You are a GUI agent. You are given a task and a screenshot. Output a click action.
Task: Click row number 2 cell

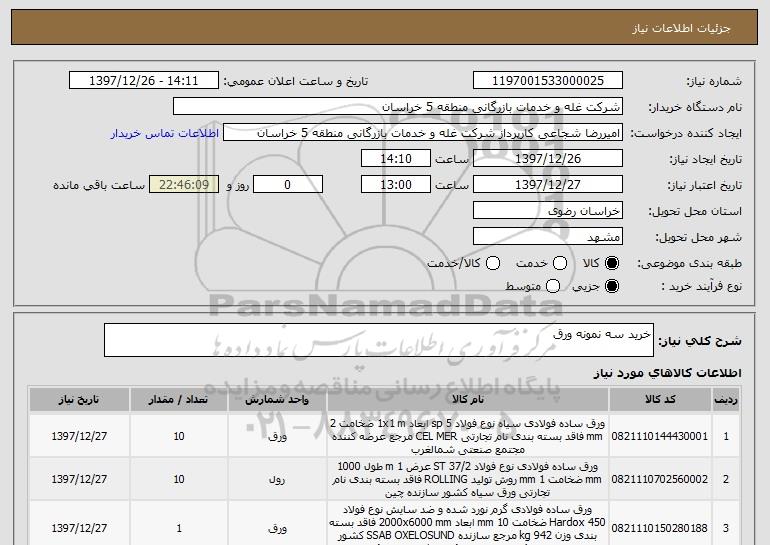pyautogui.click(x=726, y=479)
